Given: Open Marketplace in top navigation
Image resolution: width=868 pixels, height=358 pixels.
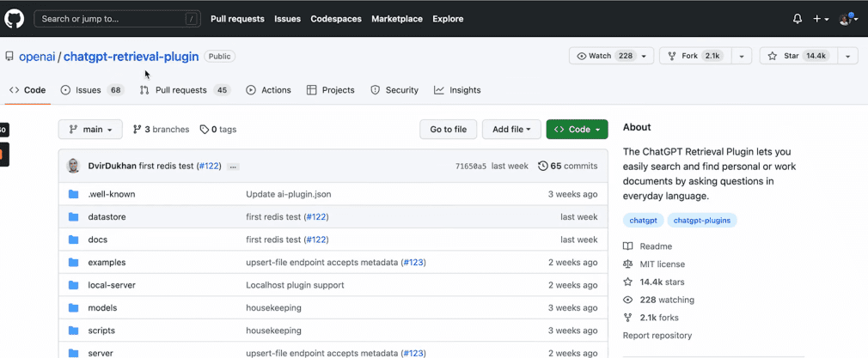Looking at the screenshot, I should click(397, 19).
